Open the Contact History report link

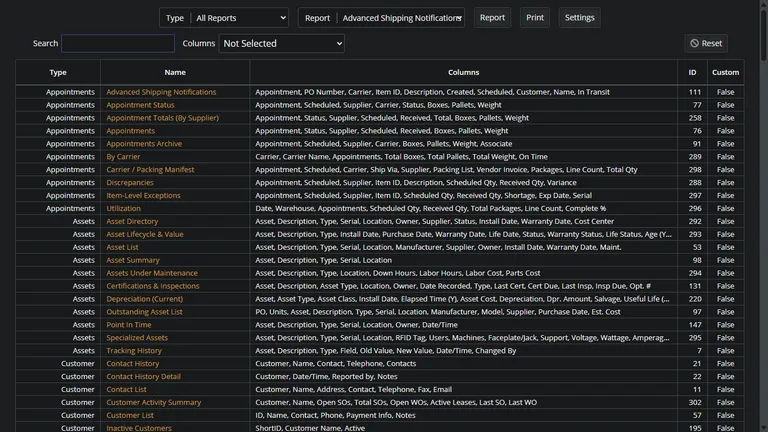coord(133,363)
